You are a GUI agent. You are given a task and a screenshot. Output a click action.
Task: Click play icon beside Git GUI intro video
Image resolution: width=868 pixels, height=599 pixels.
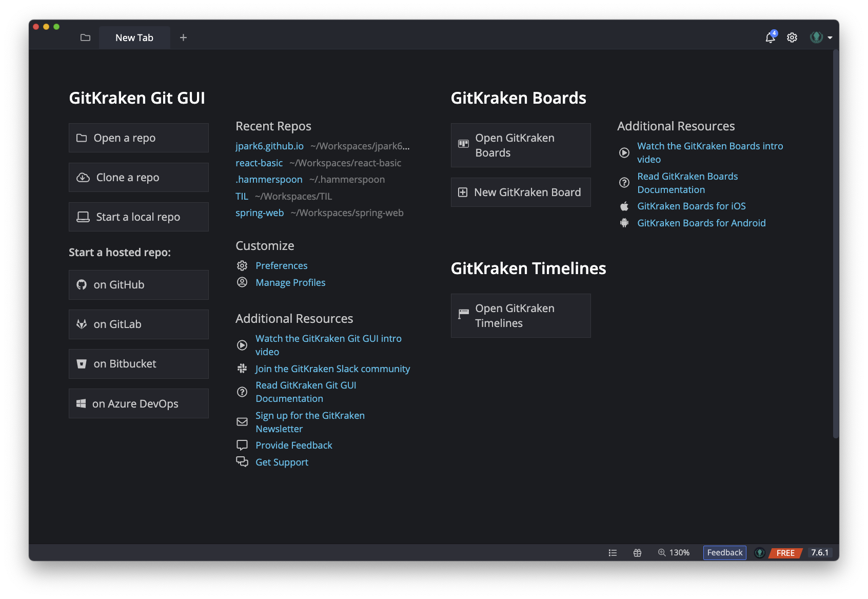pos(242,345)
